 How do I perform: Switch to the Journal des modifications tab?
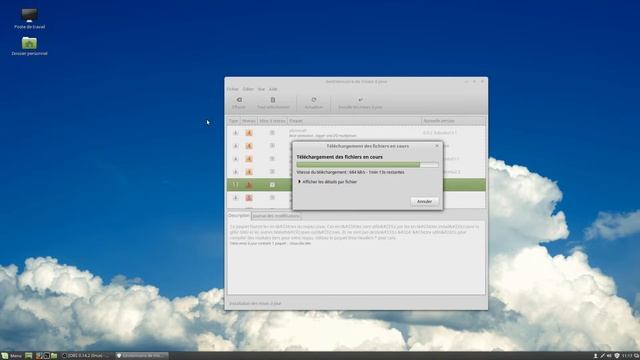point(276,216)
